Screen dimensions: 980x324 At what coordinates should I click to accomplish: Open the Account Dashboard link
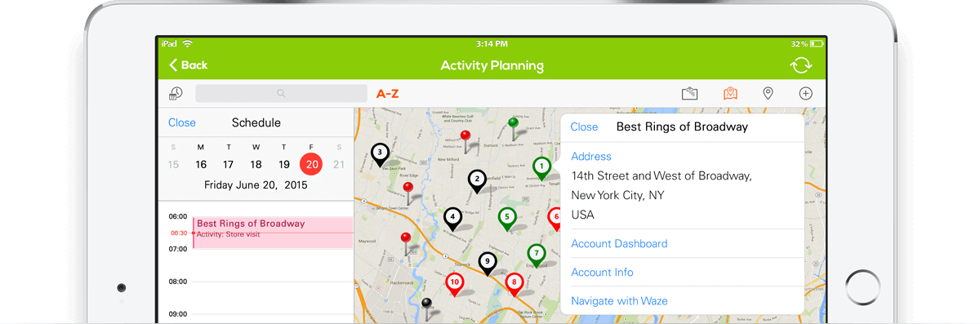click(x=619, y=243)
